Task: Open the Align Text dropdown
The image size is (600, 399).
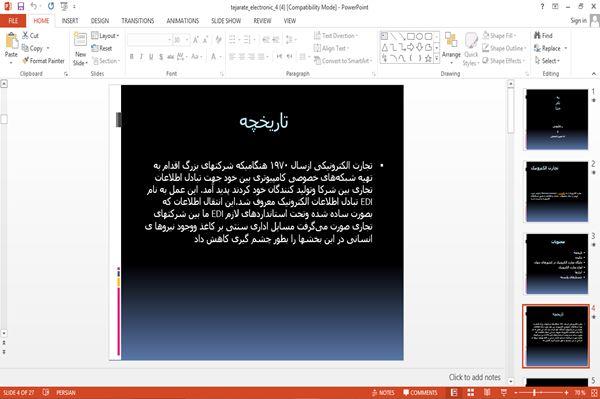Action: click(x=331, y=48)
